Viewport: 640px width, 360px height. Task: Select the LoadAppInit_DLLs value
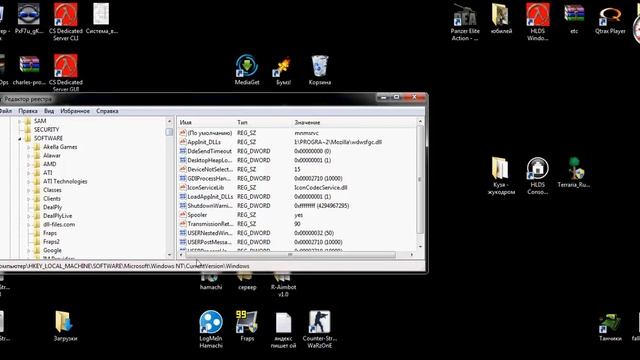click(210, 197)
